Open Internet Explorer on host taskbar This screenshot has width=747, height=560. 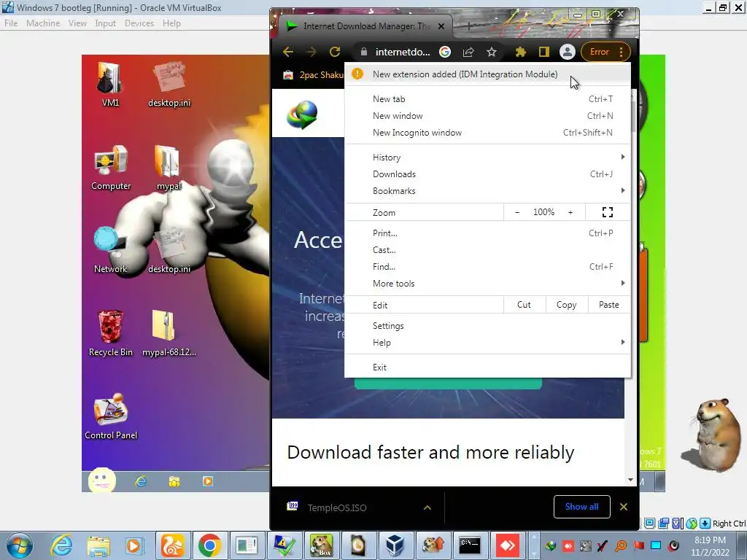61,545
